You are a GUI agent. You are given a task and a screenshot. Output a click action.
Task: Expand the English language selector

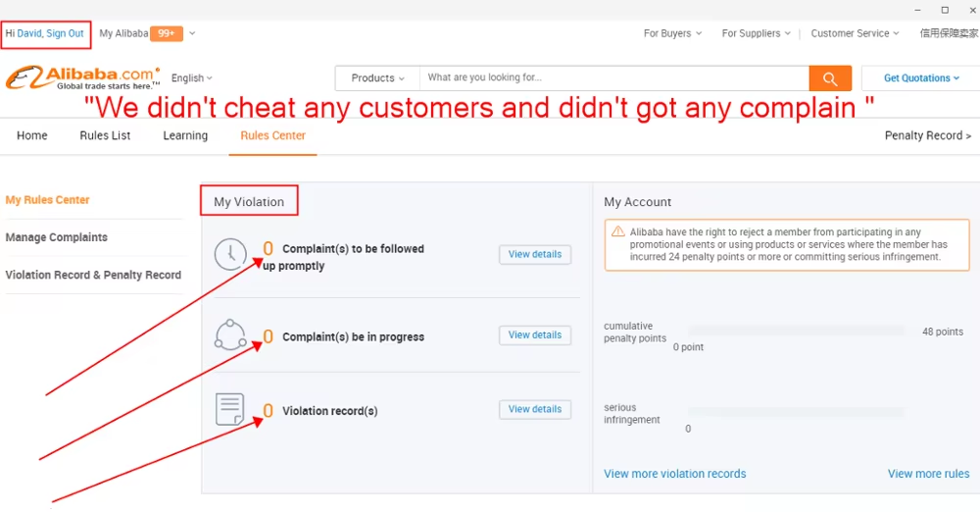(192, 78)
